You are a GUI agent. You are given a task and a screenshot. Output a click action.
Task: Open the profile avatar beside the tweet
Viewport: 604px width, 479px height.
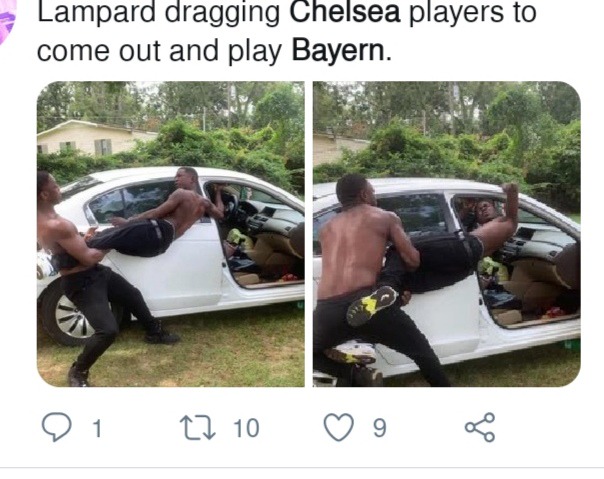tap(6, 21)
